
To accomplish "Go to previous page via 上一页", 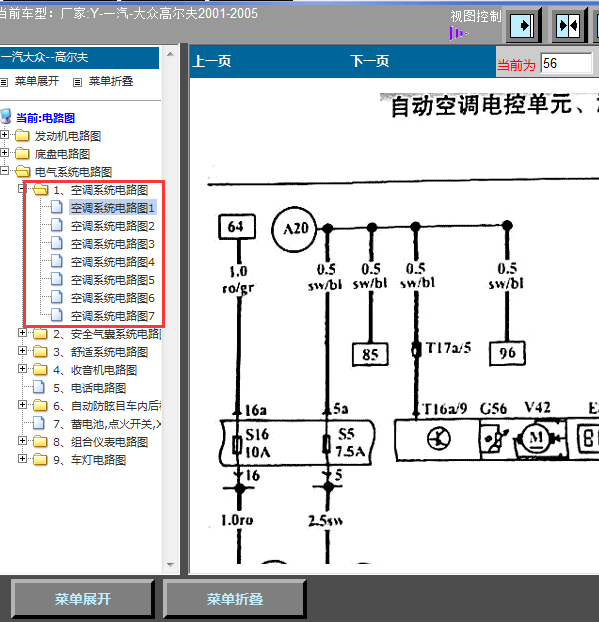I will tap(212, 61).
